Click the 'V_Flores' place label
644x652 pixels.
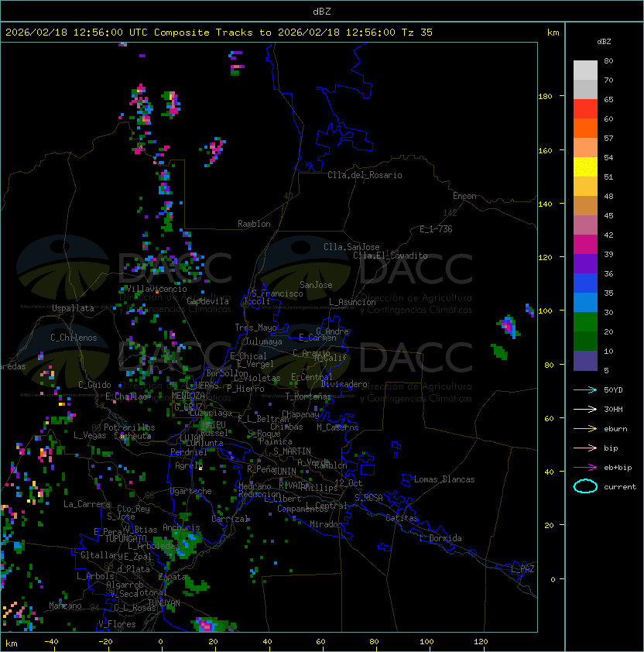(x=117, y=624)
